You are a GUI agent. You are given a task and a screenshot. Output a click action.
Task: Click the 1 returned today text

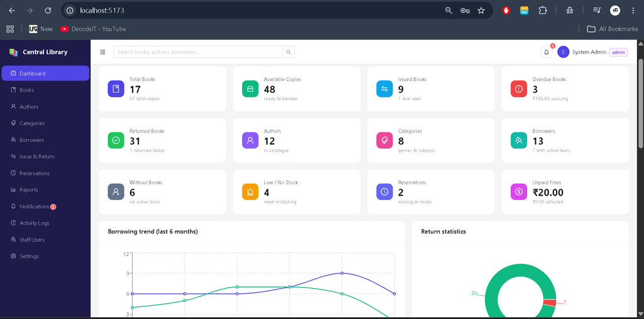[x=147, y=150]
